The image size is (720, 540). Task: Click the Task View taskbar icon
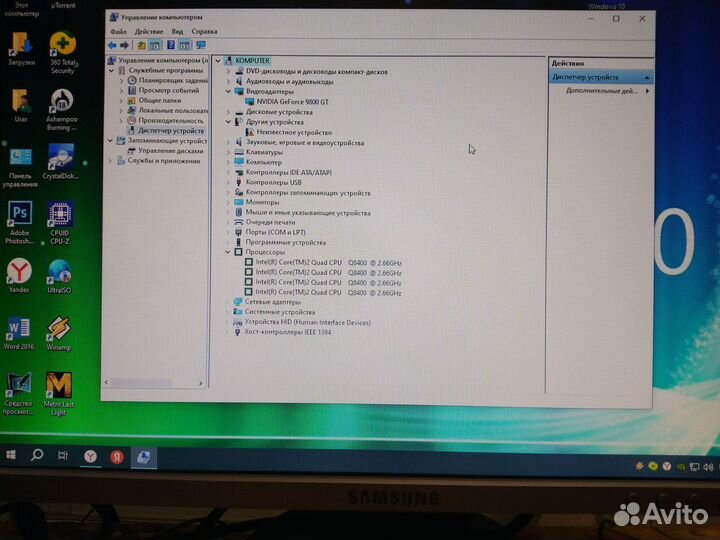click(x=62, y=455)
